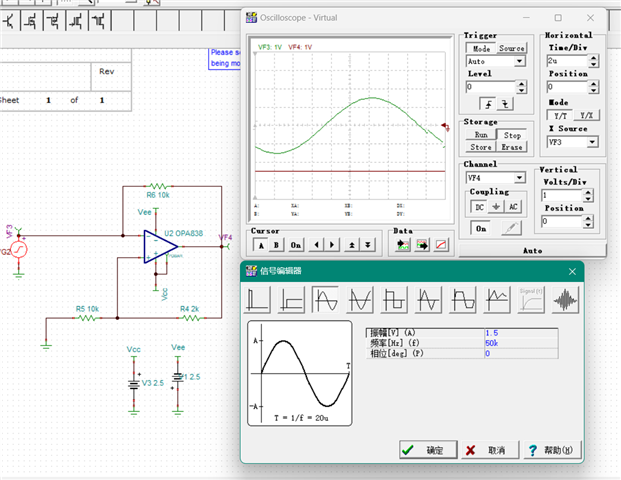This screenshot has height=480, width=621.
Task: Open the X Source VF3 dropdown
Action: [593, 142]
